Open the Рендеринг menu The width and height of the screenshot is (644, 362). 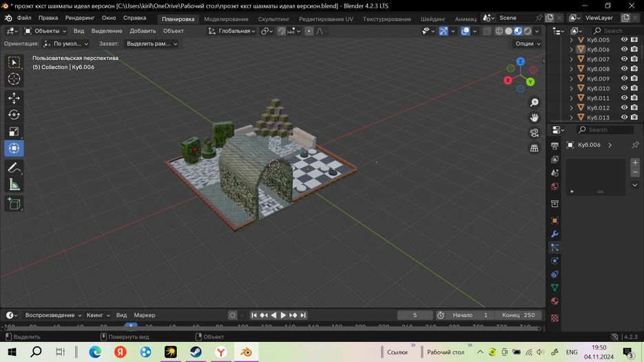click(80, 18)
